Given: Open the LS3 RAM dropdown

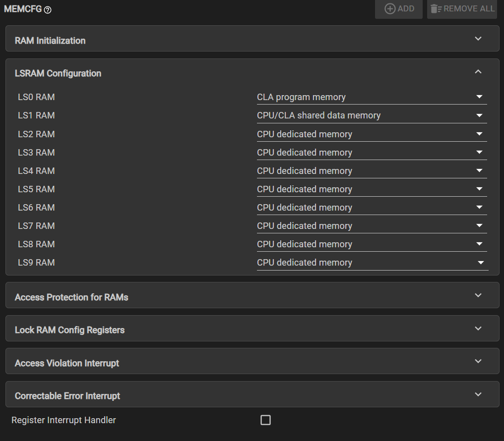Looking at the screenshot, I should (x=371, y=153).
